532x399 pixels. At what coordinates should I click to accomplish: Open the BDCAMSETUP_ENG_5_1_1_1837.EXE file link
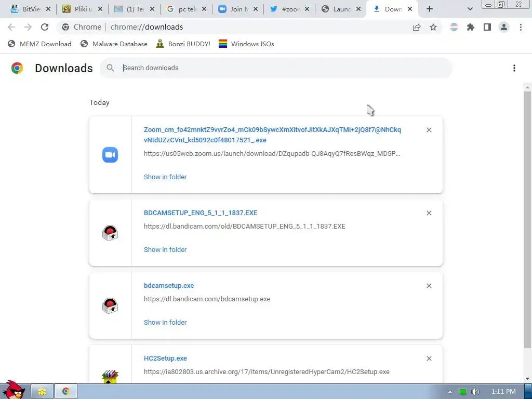point(201,212)
